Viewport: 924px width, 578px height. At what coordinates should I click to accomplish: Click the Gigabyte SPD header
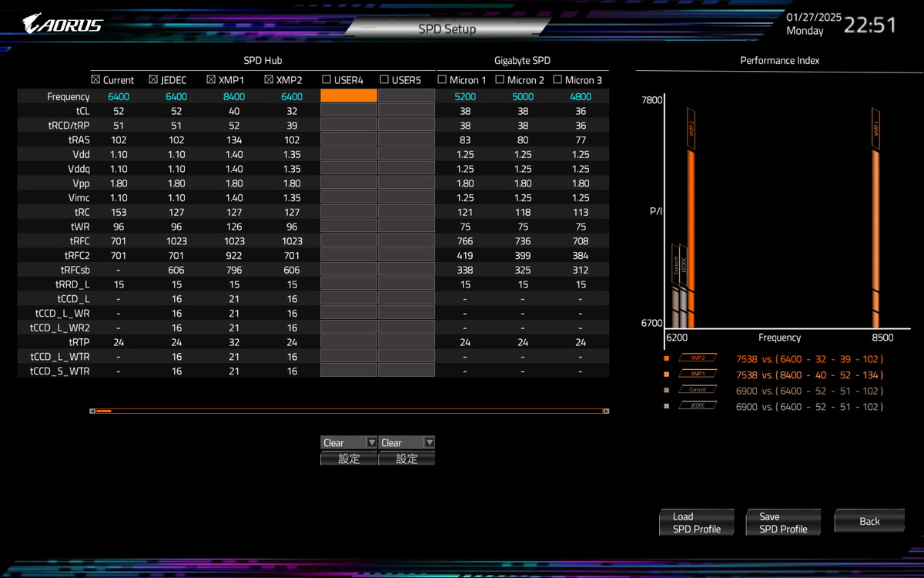coord(522,60)
